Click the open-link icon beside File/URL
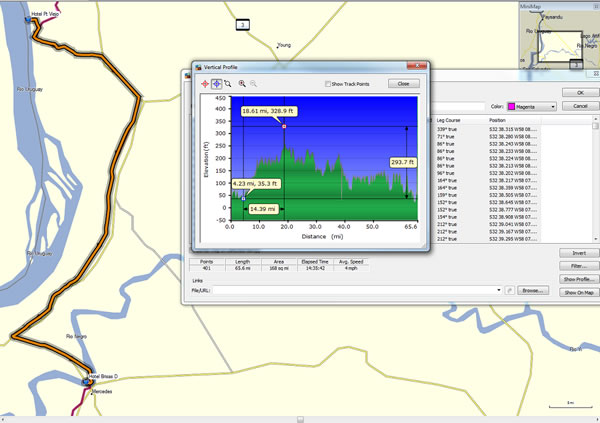 (509, 291)
